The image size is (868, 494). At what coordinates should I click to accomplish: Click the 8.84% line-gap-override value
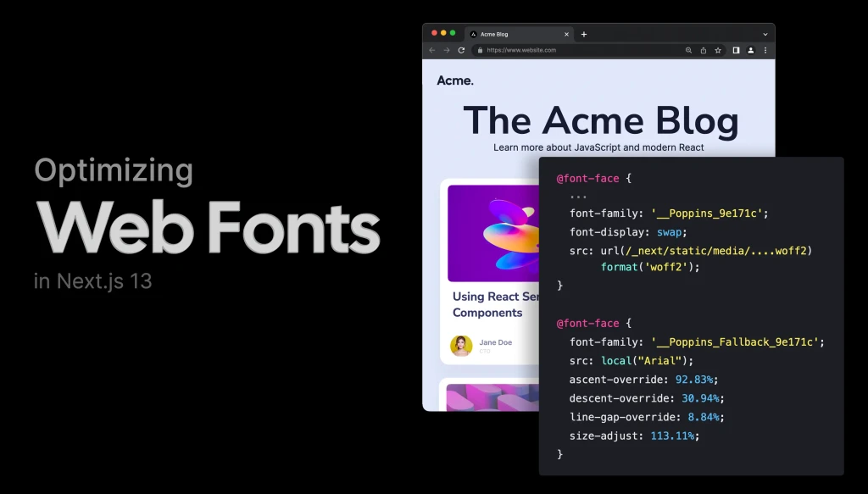[703, 417]
